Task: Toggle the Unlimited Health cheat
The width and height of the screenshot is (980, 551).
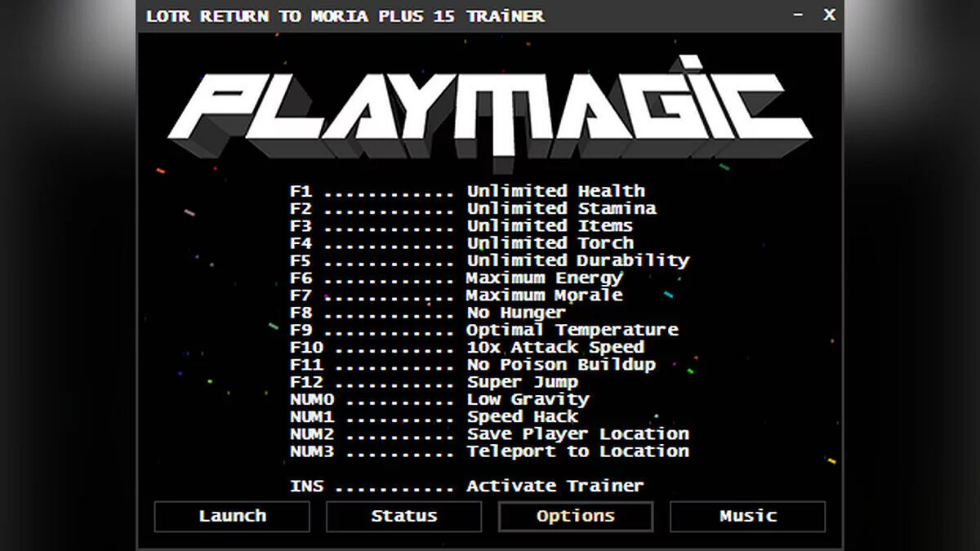Action: 555,191
